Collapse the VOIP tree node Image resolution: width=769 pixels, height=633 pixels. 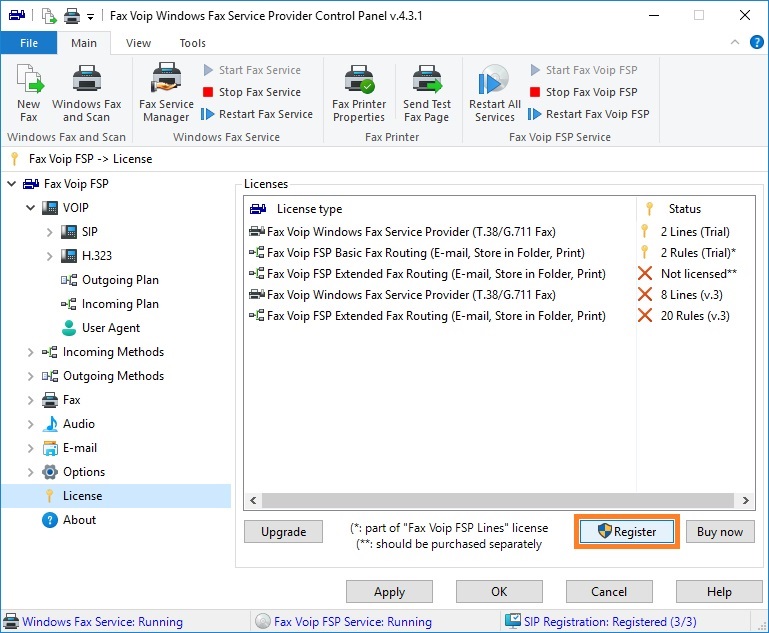coord(30,208)
